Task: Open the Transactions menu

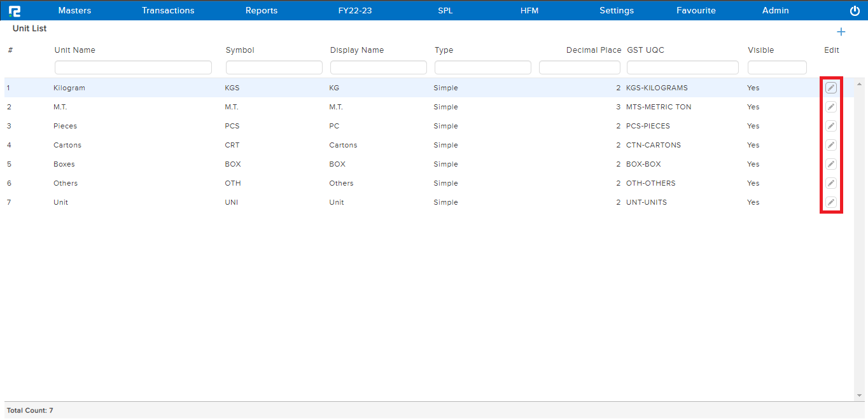Action: coord(168,11)
